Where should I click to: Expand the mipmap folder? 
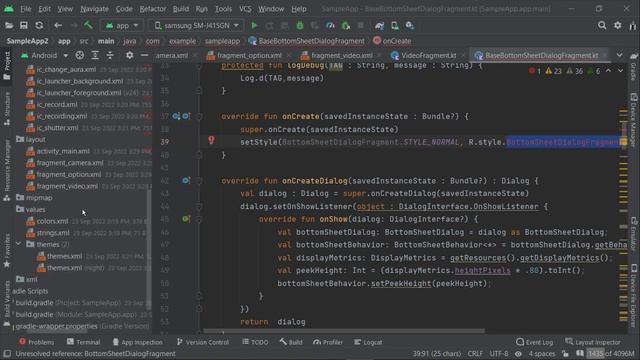34,198
